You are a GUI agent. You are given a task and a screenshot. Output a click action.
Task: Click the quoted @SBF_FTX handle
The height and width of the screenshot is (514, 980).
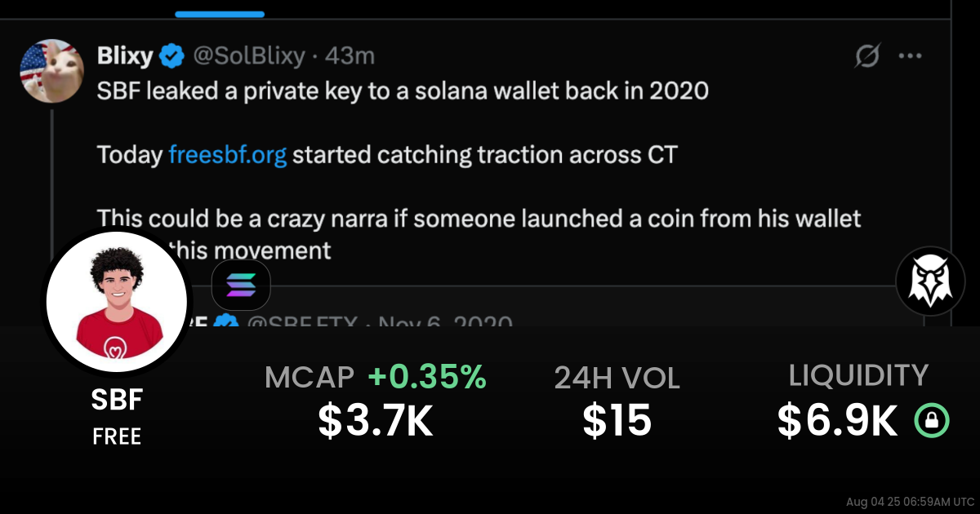301,323
